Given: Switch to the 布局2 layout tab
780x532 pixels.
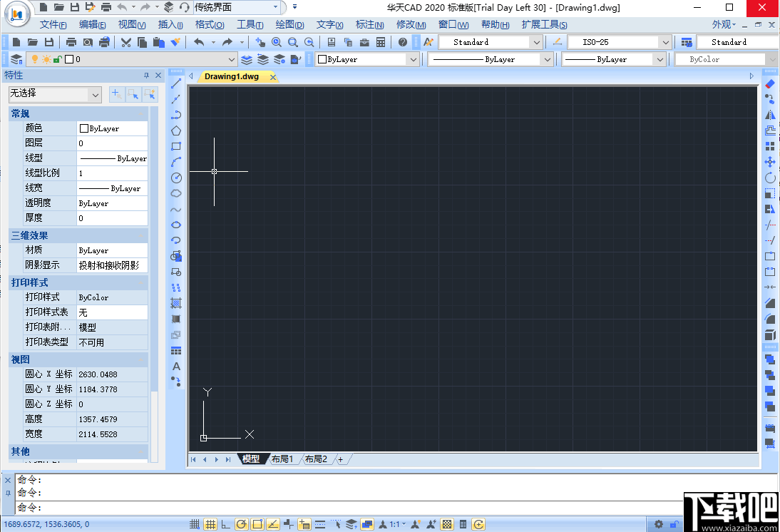Looking at the screenshot, I should point(316,459).
